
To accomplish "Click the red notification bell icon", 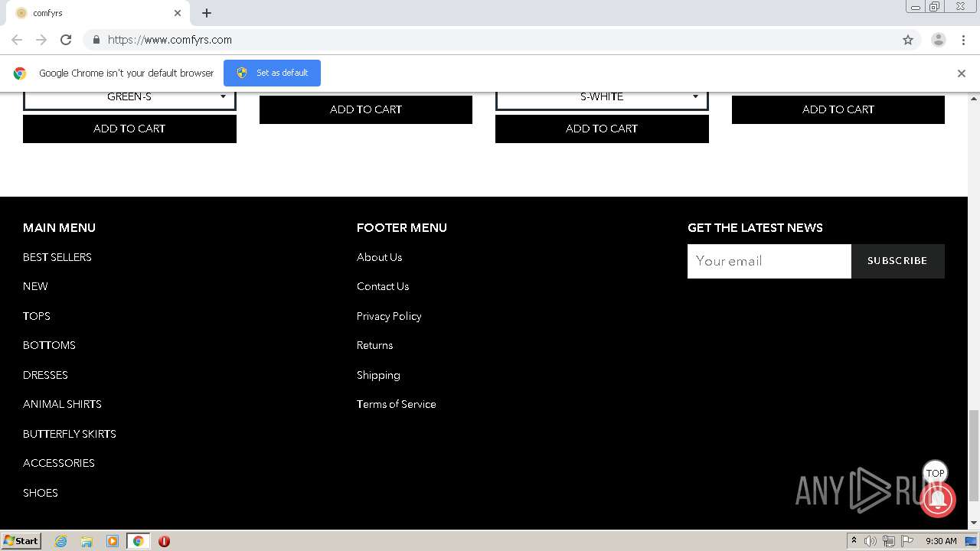I will [937, 499].
